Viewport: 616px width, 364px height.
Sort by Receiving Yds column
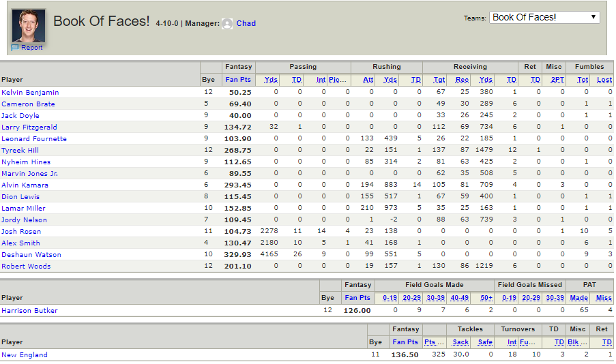(x=486, y=80)
